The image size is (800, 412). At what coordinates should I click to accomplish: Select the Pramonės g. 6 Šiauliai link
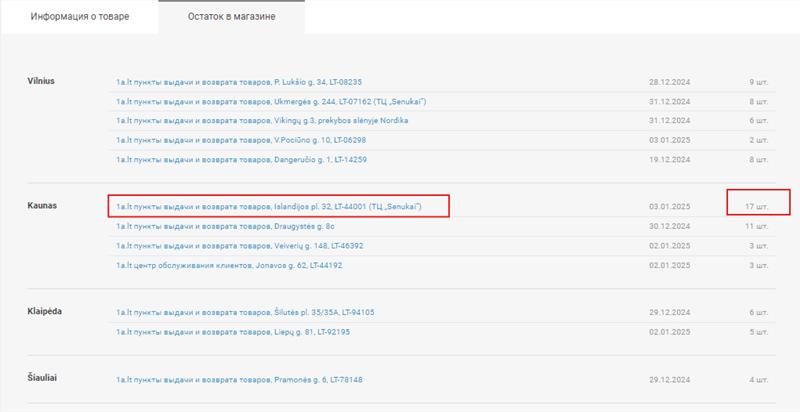click(x=239, y=380)
